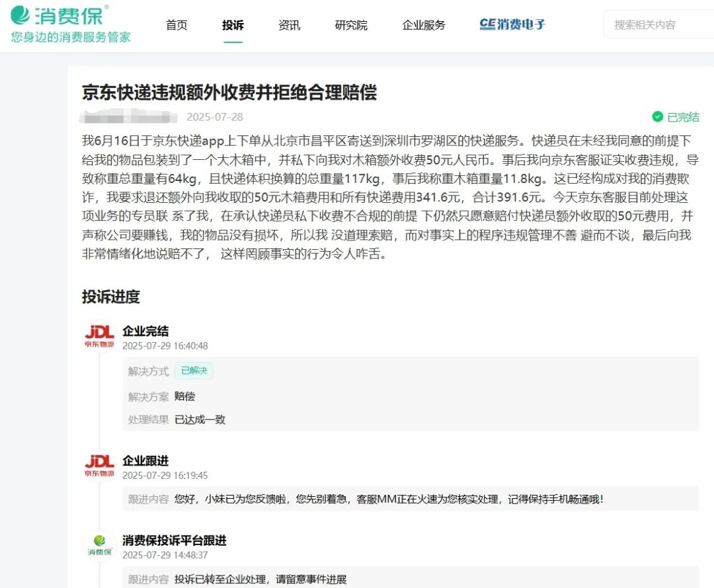Click the 解决方案 value 赔偿
The width and height of the screenshot is (714, 588).
click(185, 396)
